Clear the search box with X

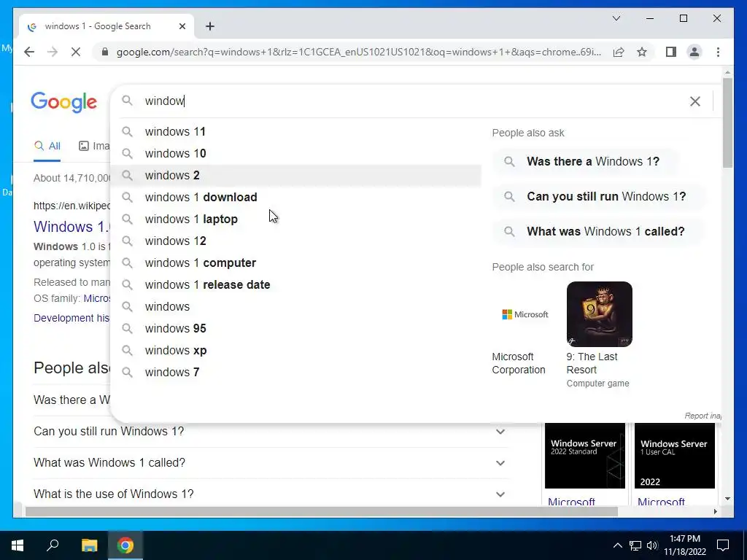pyautogui.click(x=695, y=101)
